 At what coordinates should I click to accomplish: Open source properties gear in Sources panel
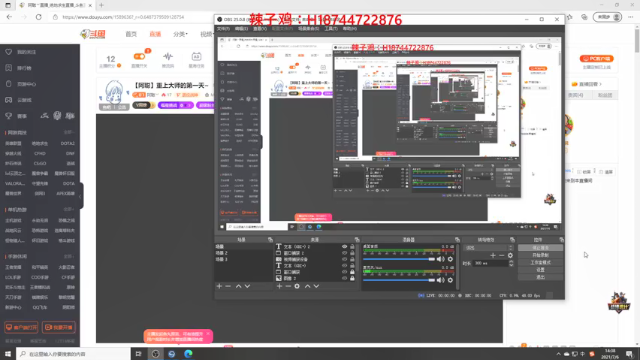coord(297,287)
